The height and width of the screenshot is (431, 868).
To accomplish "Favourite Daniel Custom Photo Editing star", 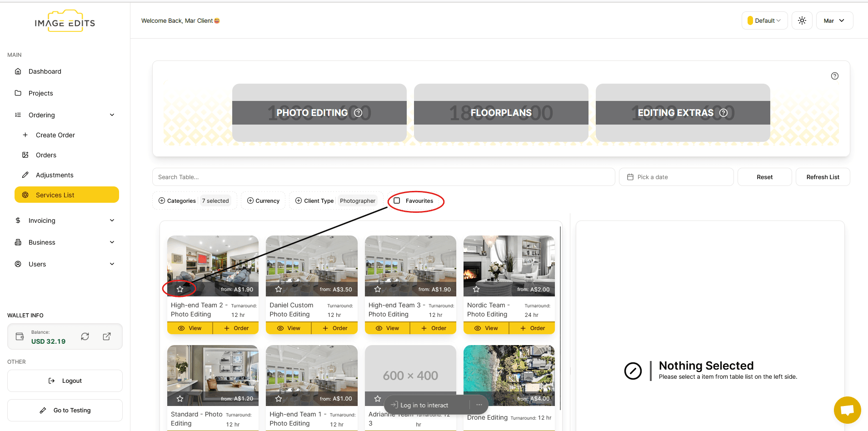I will pyautogui.click(x=279, y=289).
